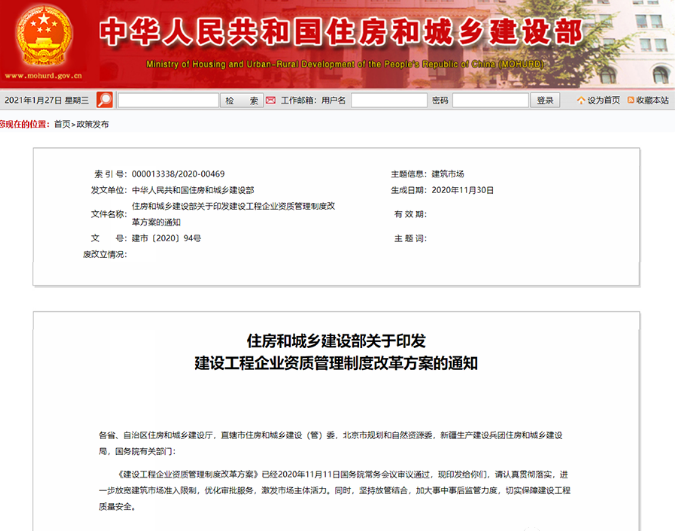The image size is (676, 531).
Task: Click the document index number 000013338/2020-00469
Action: point(178,174)
